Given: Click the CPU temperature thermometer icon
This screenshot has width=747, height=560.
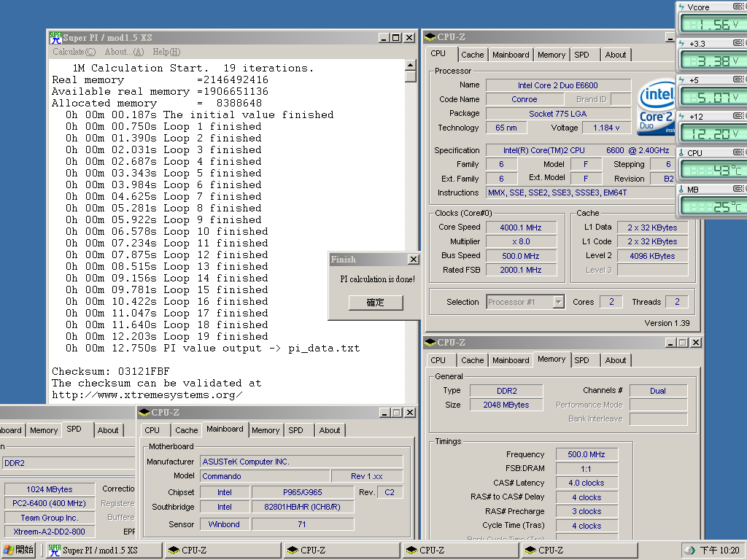Looking at the screenshot, I should click(682, 153).
